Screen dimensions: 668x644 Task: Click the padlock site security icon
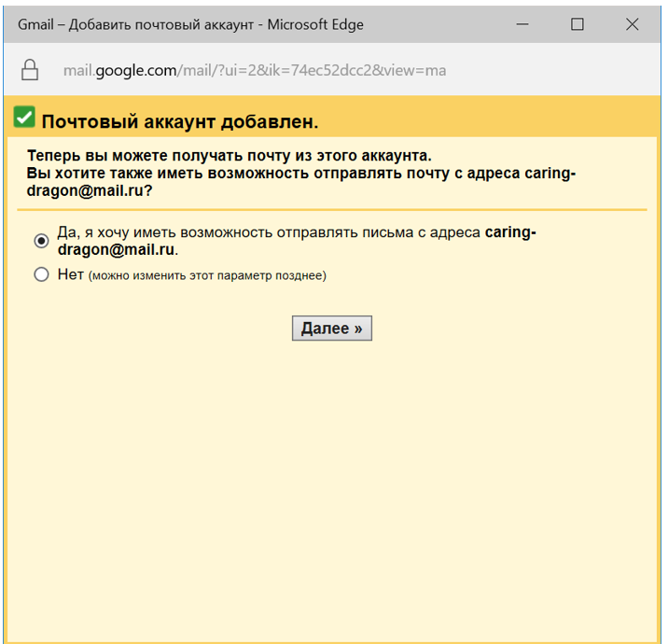[30, 70]
